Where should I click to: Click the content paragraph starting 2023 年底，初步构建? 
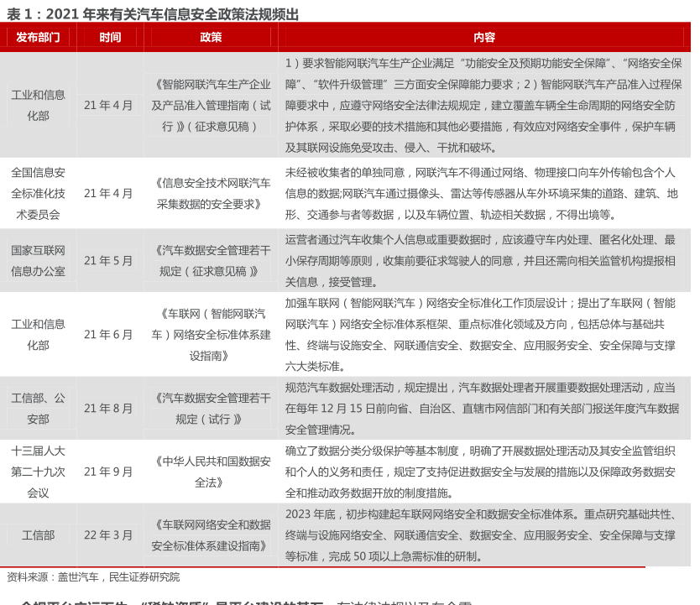482,535
